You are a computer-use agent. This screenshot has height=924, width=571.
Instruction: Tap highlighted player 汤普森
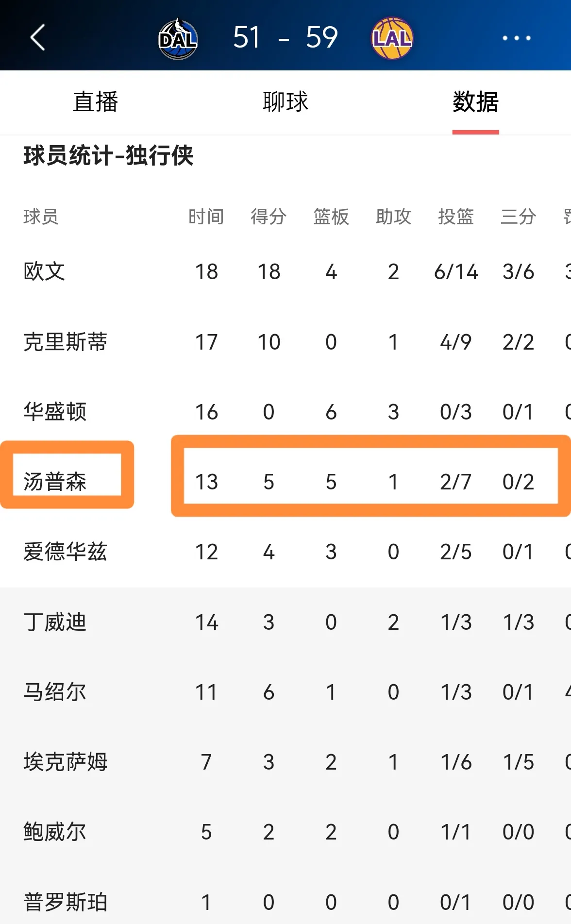tap(55, 482)
